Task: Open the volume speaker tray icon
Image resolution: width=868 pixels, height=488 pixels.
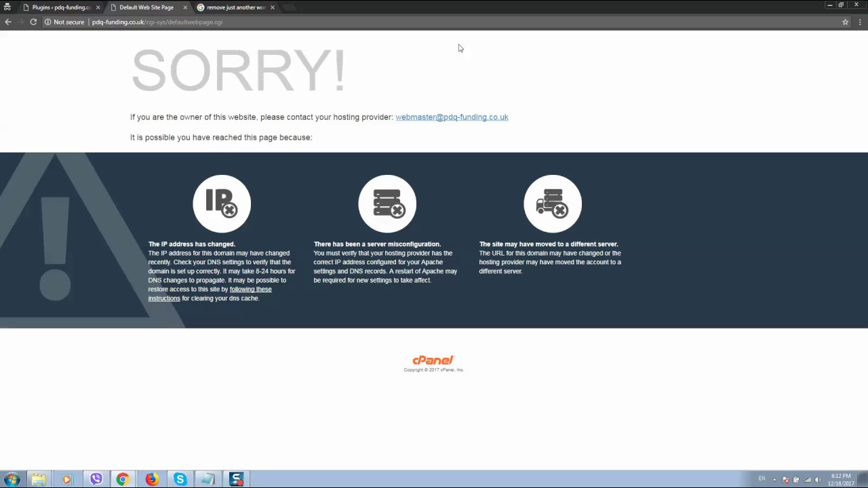Action: (817, 480)
